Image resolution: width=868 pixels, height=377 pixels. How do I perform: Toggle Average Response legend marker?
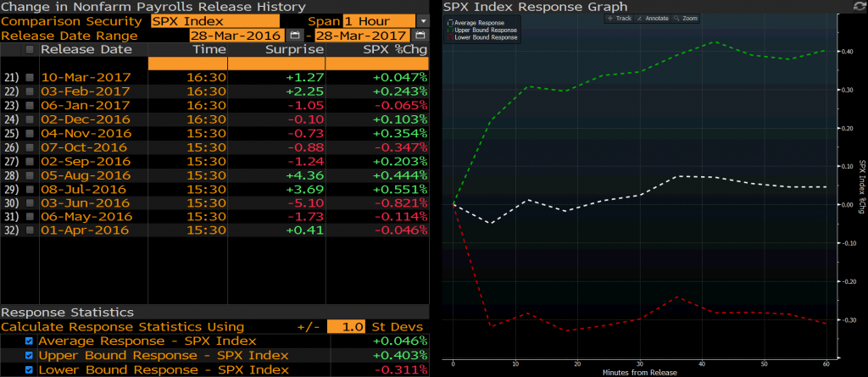[x=451, y=23]
